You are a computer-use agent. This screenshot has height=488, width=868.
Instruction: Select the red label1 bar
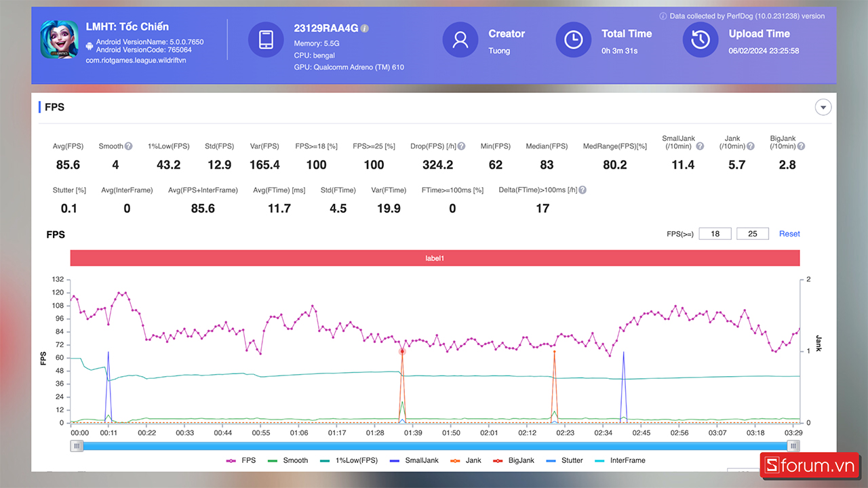434,258
